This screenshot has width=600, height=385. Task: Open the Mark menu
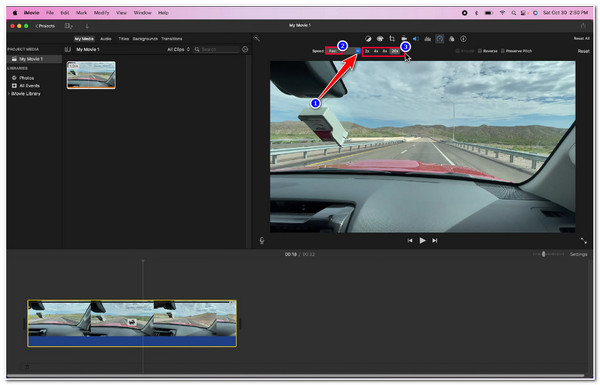tap(81, 13)
